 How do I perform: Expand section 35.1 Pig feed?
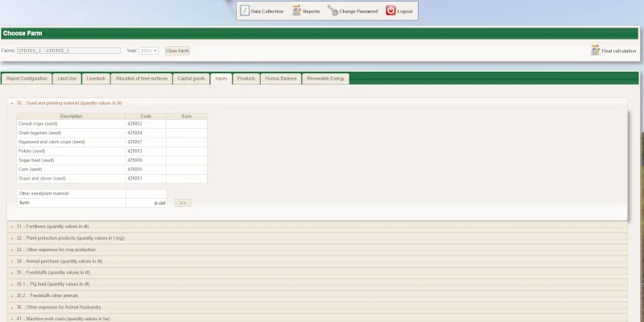56,284
